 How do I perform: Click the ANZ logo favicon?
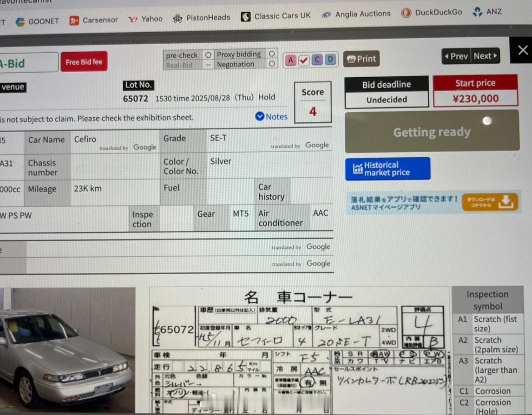(477, 11)
